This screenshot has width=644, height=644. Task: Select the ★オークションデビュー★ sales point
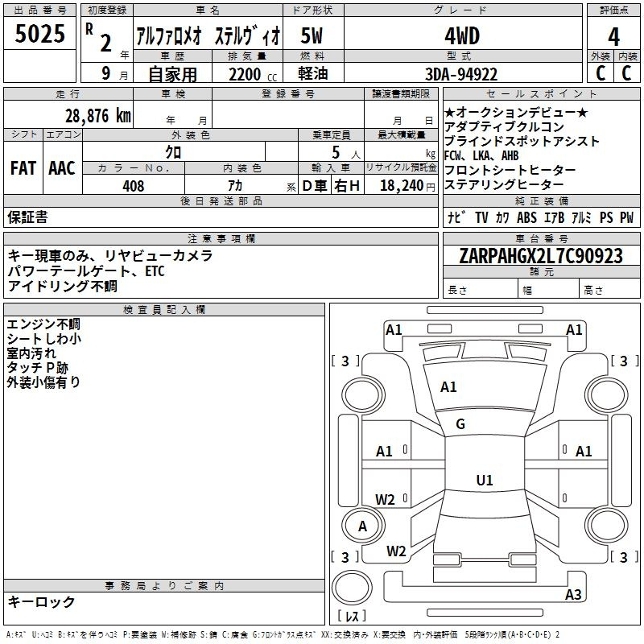(x=516, y=112)
